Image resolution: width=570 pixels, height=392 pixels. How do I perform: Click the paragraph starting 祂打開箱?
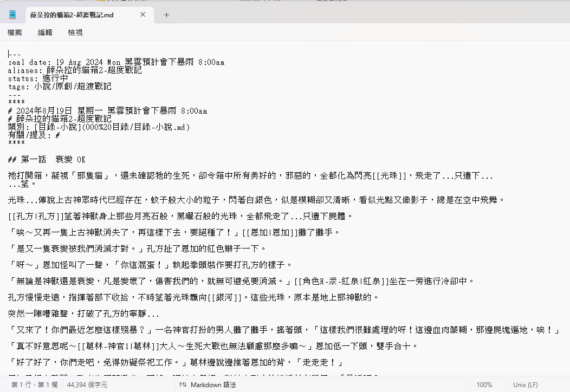250,179
